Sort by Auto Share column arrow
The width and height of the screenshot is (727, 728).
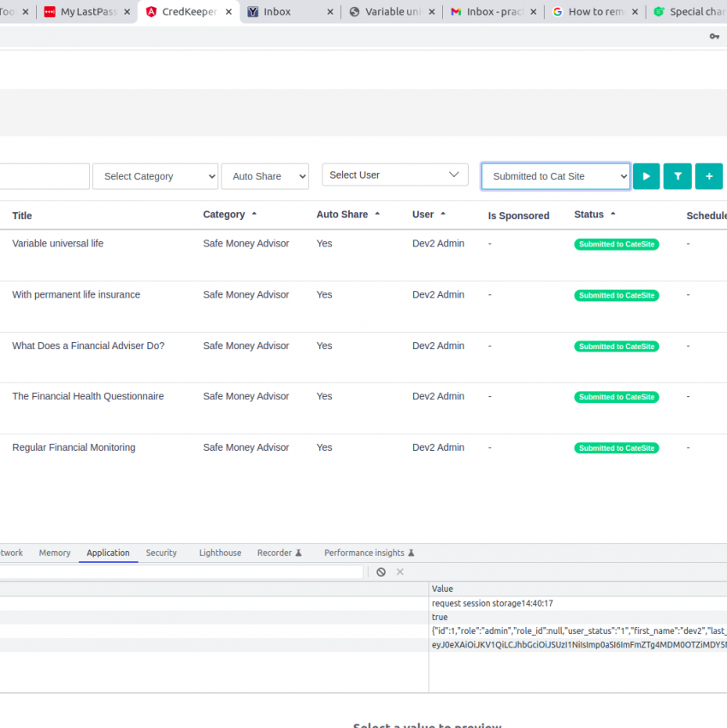pos(377,214)
